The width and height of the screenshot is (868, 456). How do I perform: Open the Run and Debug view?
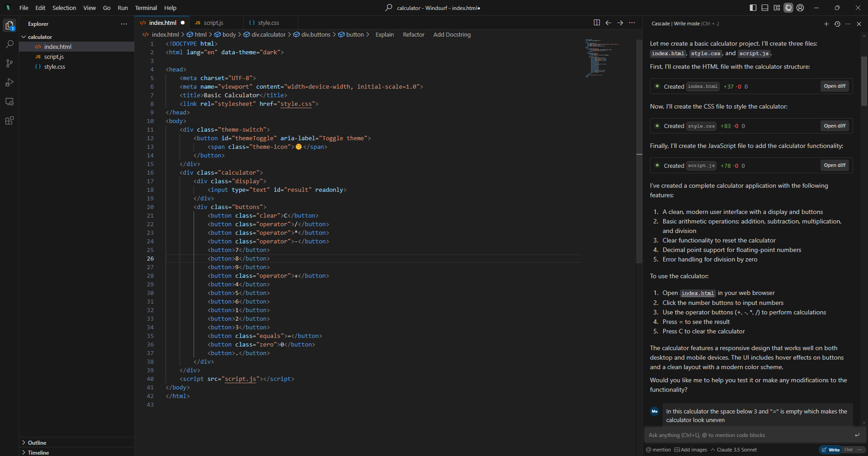pos(9,82)
